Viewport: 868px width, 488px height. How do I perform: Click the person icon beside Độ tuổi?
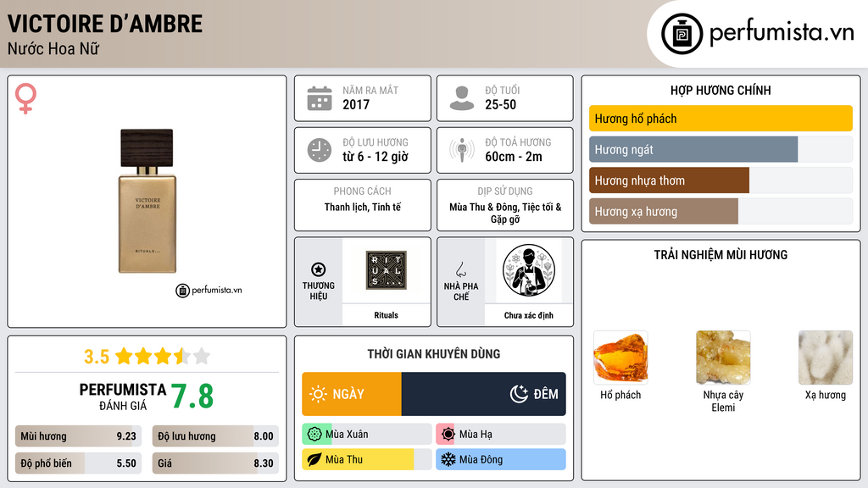click(x=462, y=98)
